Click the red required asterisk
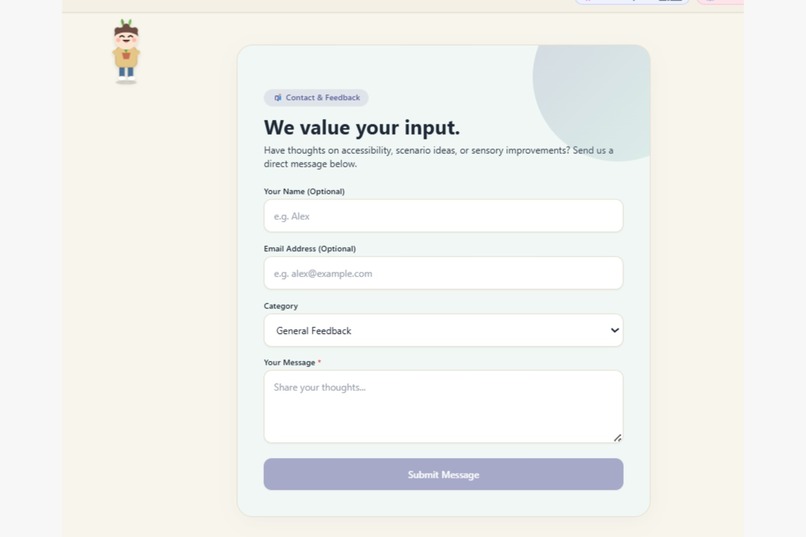Image resolution: width=806 pixels, height=537 pixels. (319, 362)
